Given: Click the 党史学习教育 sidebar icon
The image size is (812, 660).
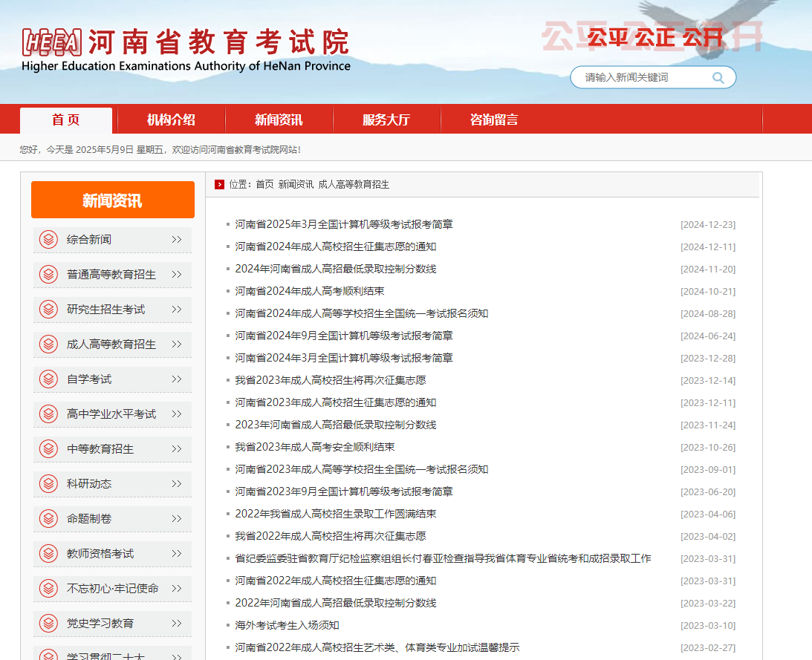Looking at the screenshot, I should pos(48,623).
